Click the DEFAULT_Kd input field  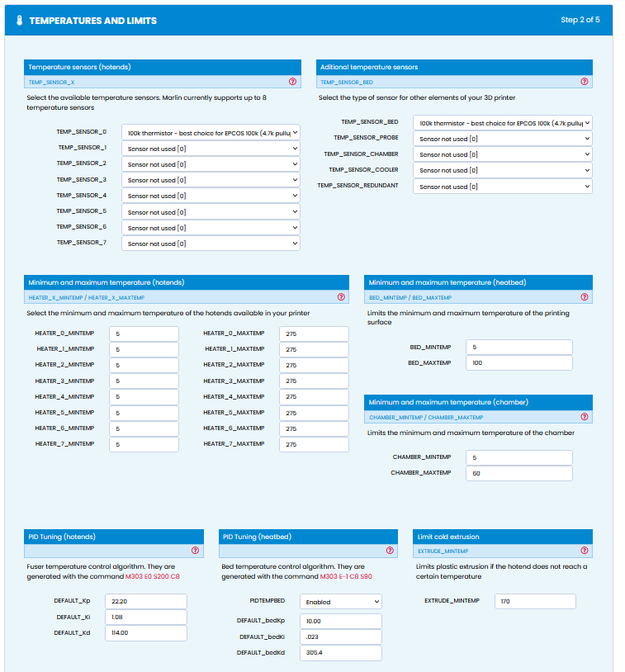[x=146, y=633]
